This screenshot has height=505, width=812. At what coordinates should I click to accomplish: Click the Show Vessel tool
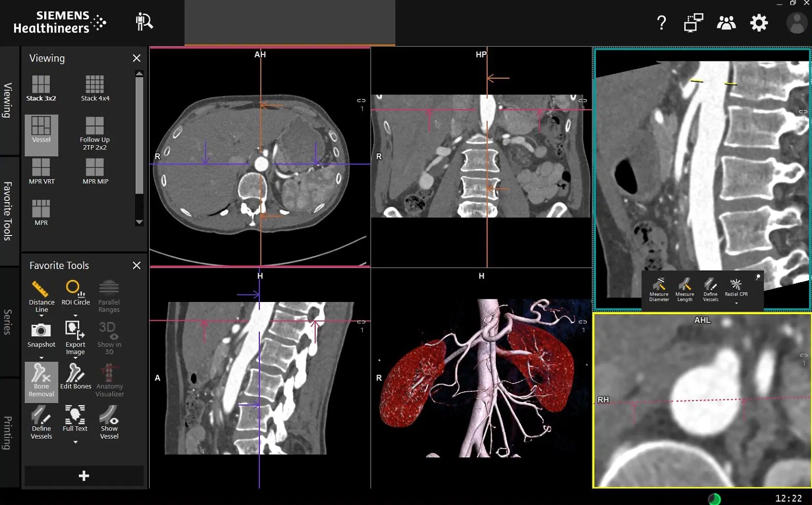pos(109,423)
